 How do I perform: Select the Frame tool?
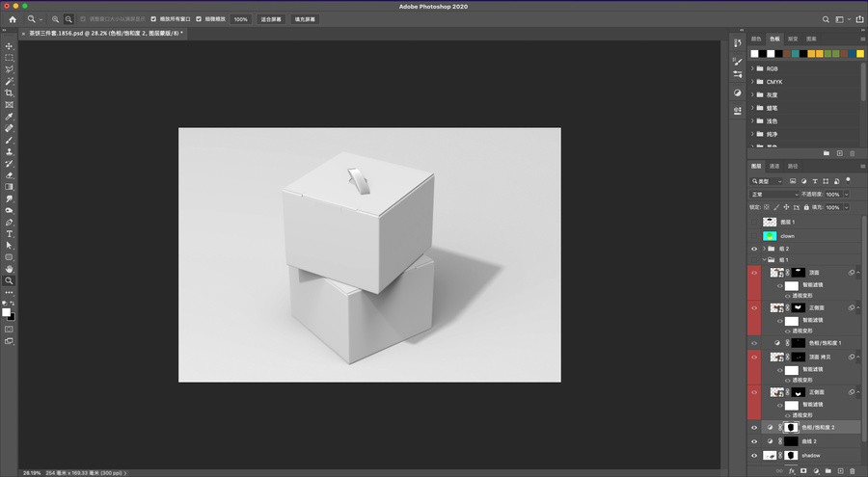(x=9, y=105)
